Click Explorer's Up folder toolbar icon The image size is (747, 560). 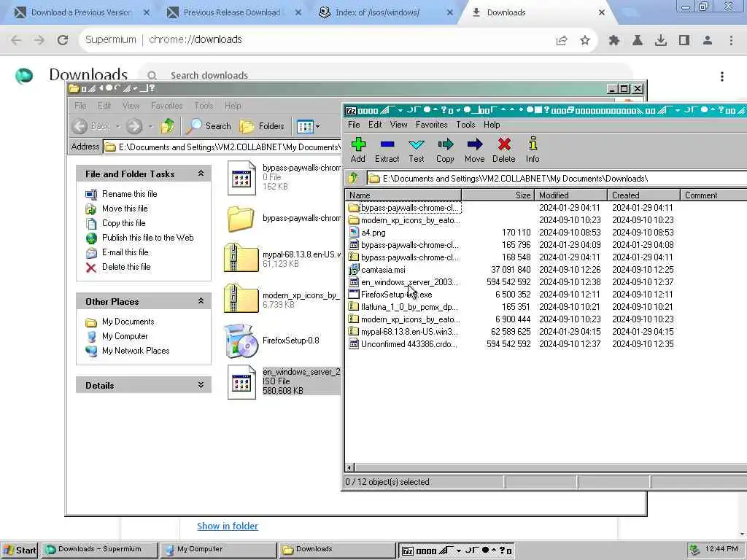click(x=168, y=126)
